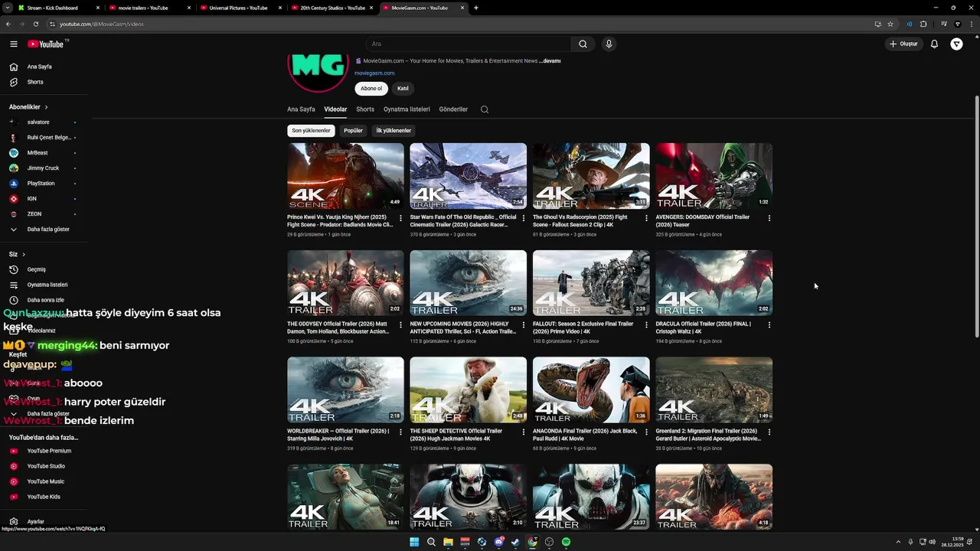
Task: Open Daha sonra izle in the sidebar
Action: coord(46,300)
